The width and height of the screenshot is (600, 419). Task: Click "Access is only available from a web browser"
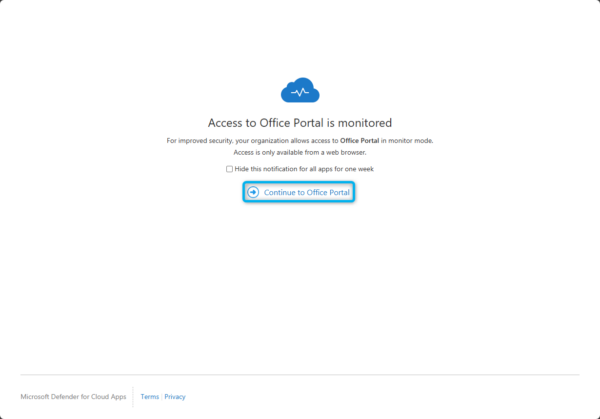pyautogui.click(x=300, y=153)
